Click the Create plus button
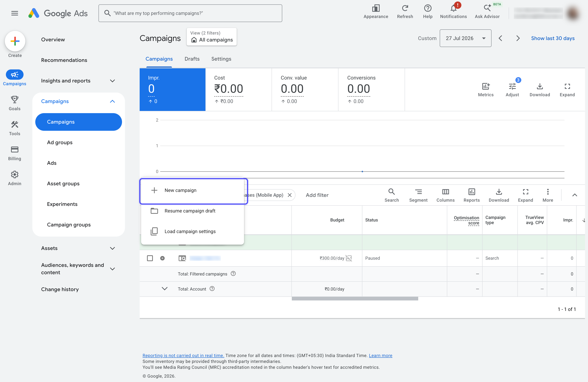 click(15, 41)
